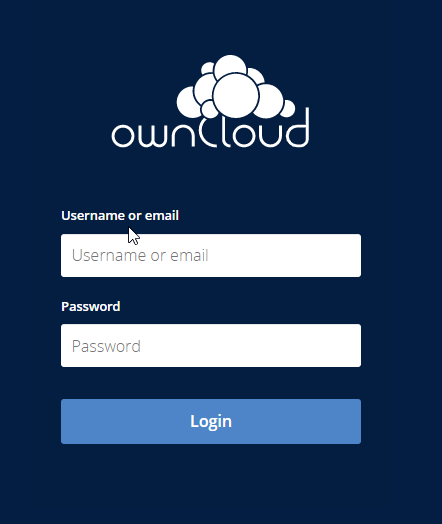Click the rightmost small bubble of cloud logo

[288, 109]
